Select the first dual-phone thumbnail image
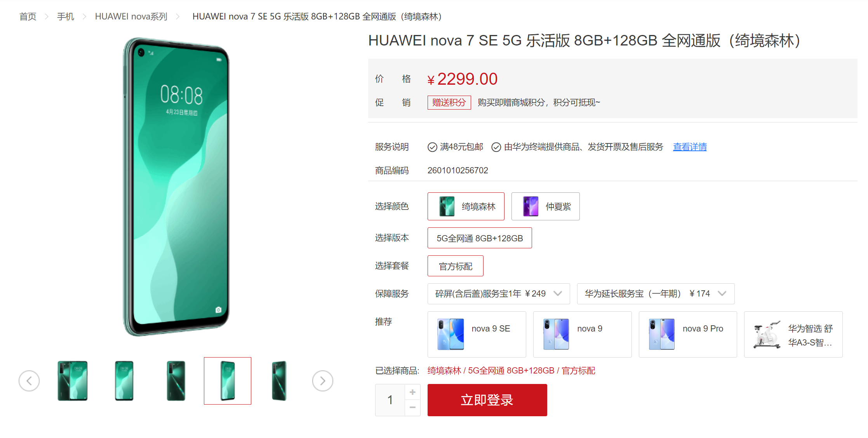Screen dimensions: 868x438 pos(73,381)
